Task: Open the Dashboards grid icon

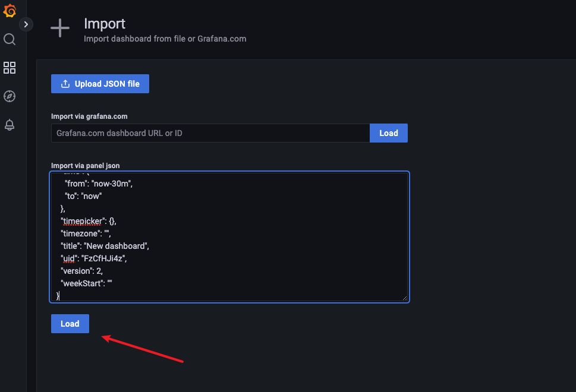Action: (x=10, y=68)
